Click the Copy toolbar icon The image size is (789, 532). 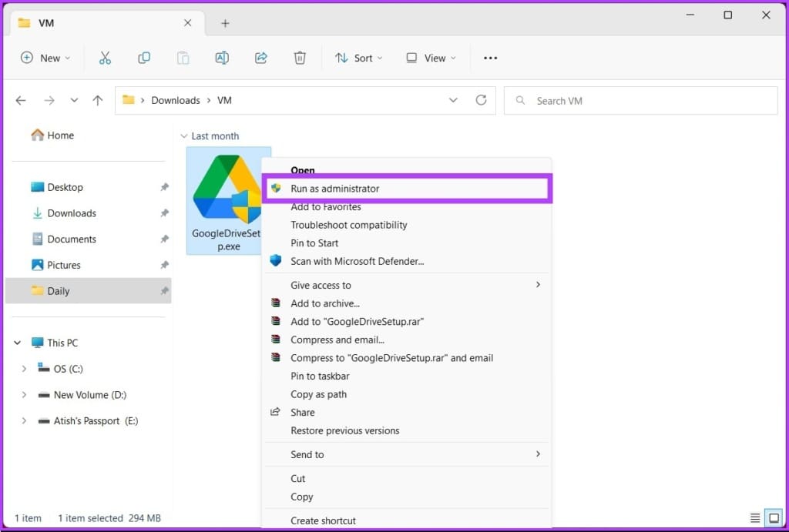pos(144,58)
